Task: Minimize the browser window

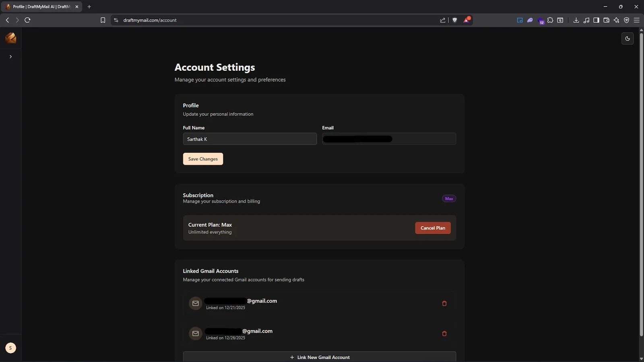Action: [x=605, y=7]
